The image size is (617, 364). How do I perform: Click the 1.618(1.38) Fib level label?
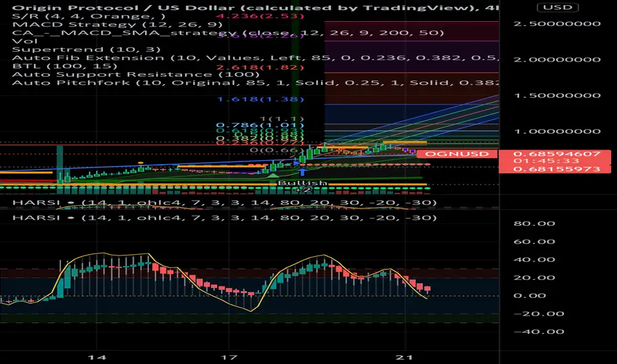pos(260,99)
